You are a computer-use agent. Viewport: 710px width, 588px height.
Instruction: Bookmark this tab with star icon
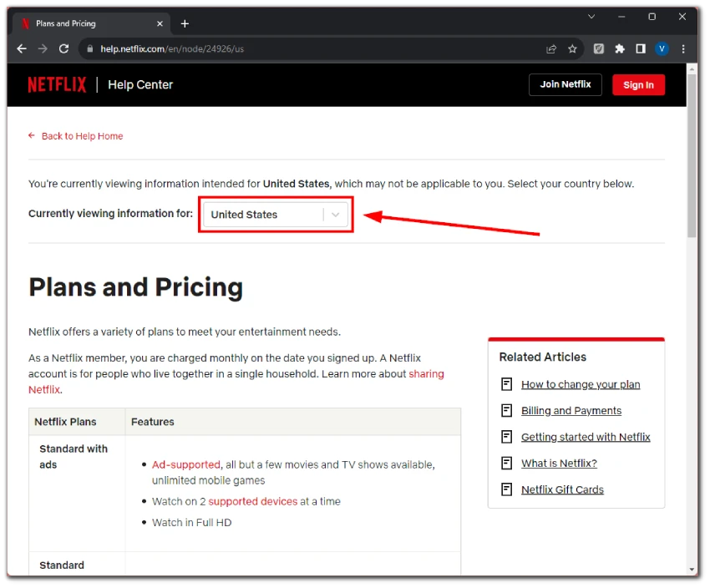tap(572, 49)
